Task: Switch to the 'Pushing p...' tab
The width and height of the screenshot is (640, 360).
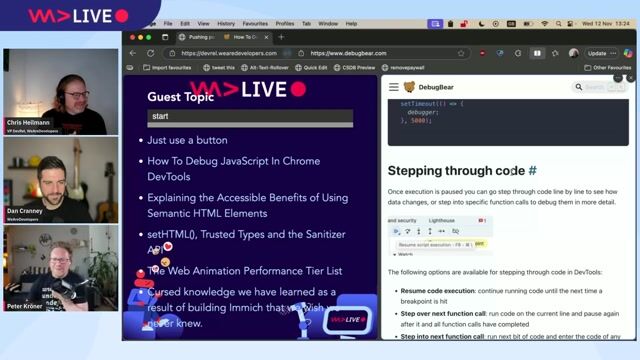Action: tap(197, 37)
